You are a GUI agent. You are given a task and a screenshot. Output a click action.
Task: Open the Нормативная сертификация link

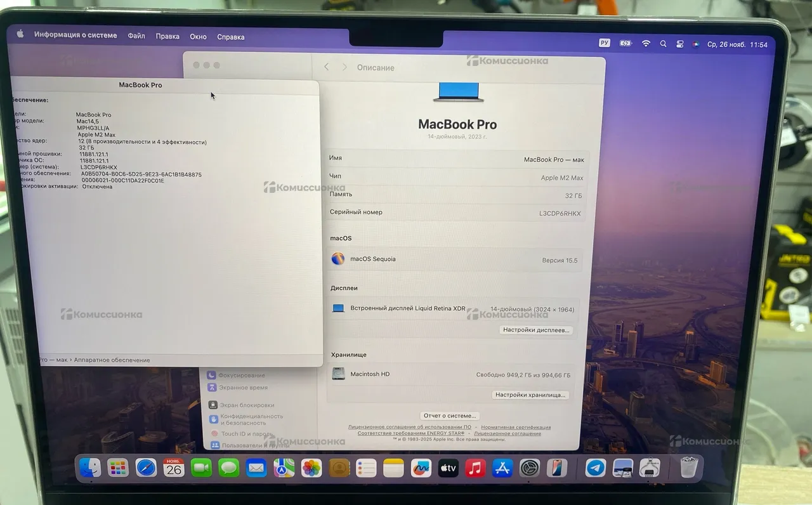[515, 427]
